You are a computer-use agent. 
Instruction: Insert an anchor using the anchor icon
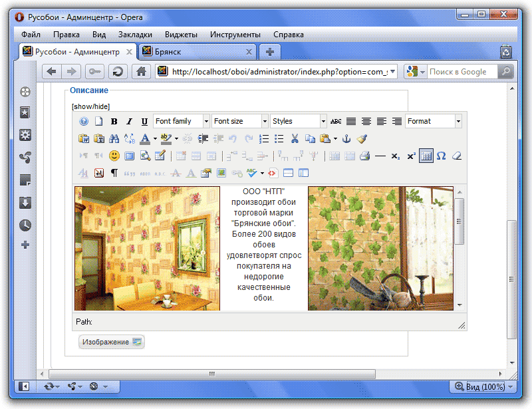[x=346, y=139]
